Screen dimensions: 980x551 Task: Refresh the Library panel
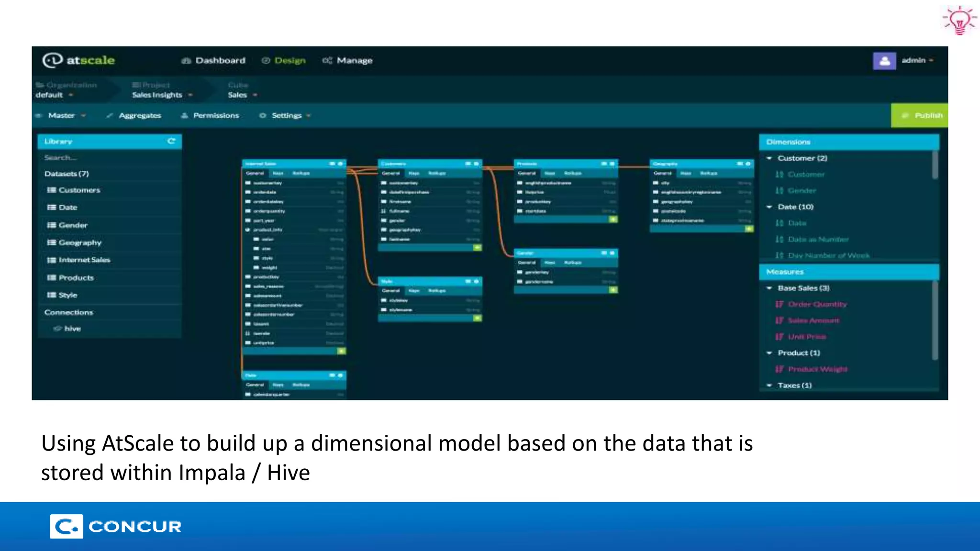coord(171,141)
